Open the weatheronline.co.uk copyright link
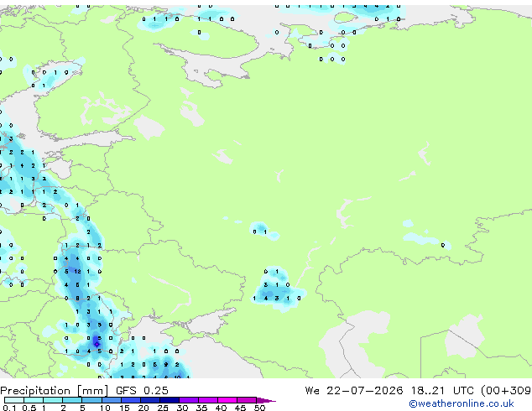This screenshot has height=411, width=532. coord(462,403)
